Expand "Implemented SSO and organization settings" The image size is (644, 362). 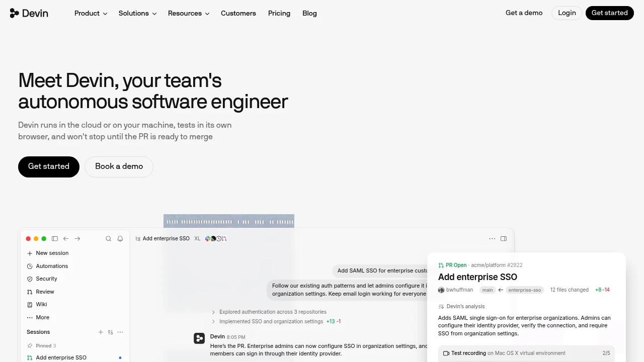(x=276, y=322)
